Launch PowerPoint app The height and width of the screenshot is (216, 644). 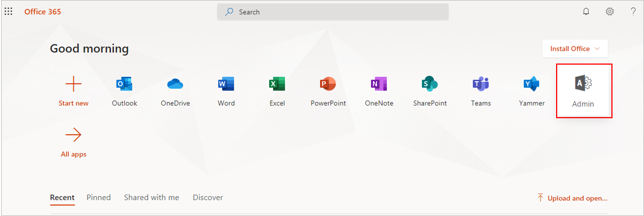click(328, 91)
